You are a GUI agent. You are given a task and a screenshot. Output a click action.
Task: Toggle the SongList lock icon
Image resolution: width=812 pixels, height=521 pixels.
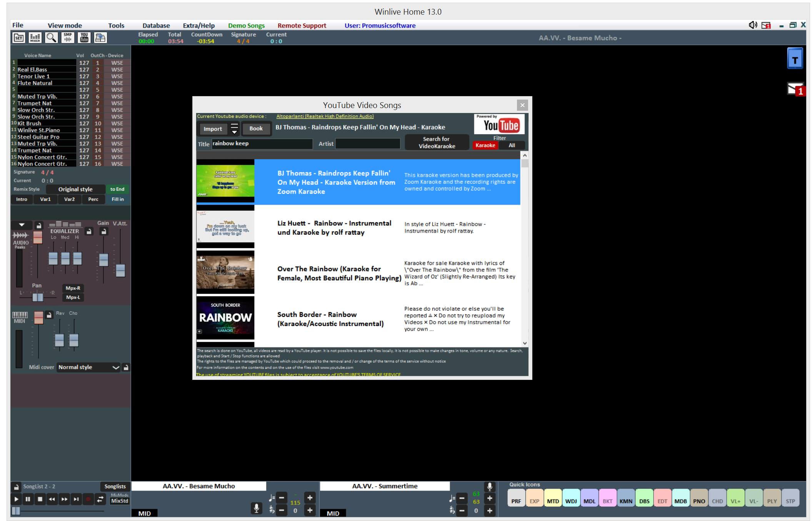[x=16, y=487]
